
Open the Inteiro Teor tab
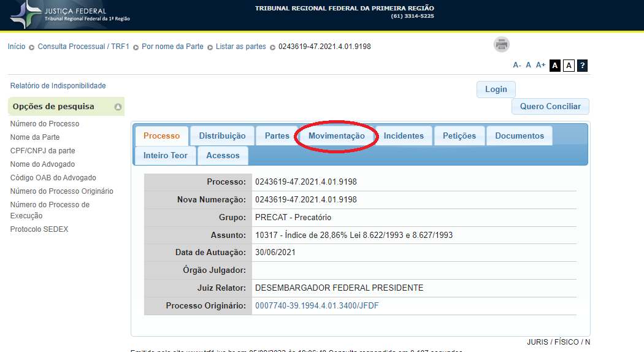[x=165, y=156]
